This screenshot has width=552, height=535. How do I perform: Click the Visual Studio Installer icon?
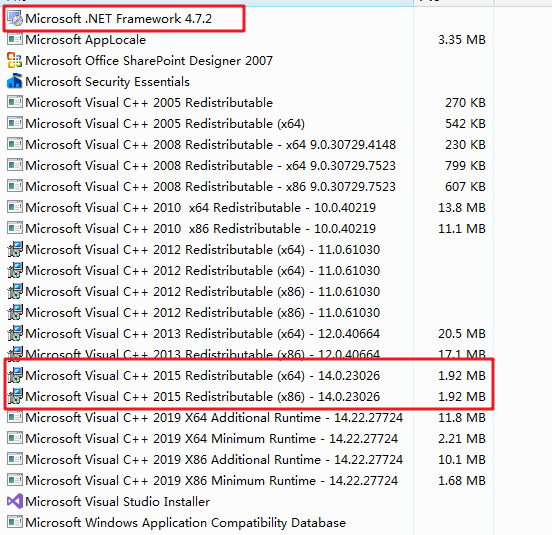tap(15, 501)
